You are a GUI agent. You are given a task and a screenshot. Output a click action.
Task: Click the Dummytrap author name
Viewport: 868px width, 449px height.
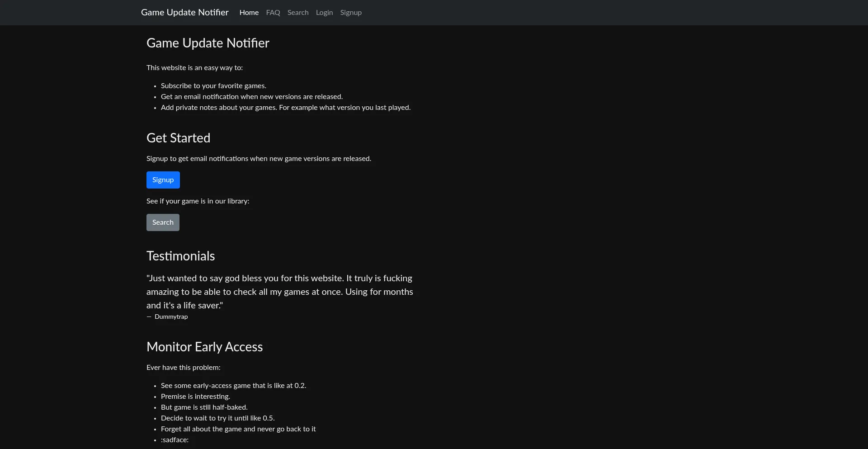point(171,317)
